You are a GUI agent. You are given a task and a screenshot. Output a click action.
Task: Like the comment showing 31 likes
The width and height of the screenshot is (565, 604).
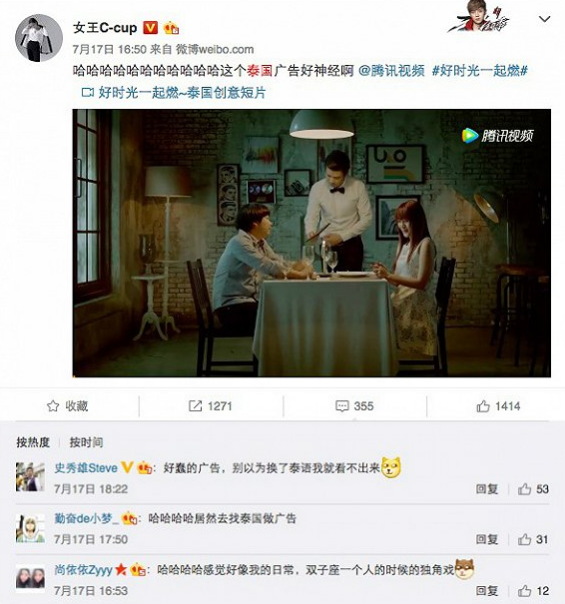(524, 539)
